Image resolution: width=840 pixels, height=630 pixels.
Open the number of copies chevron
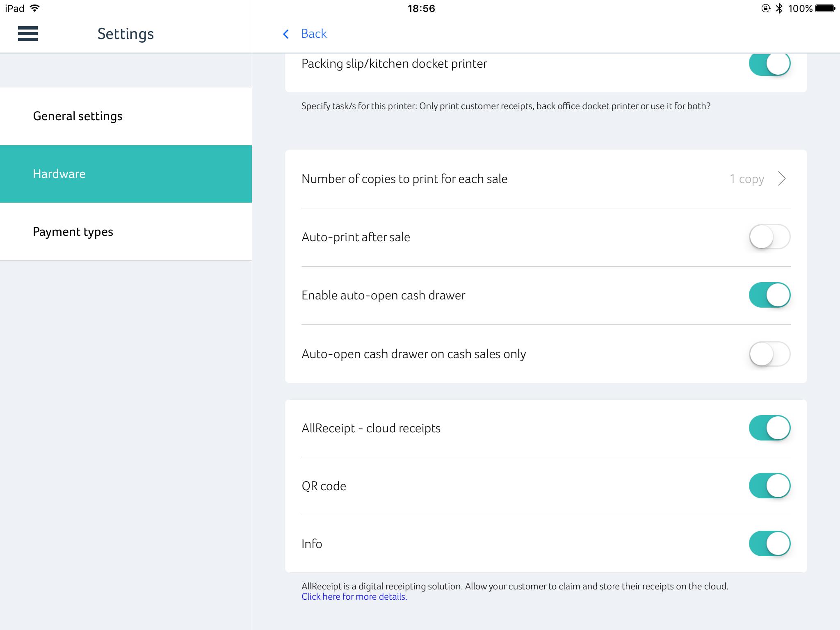782,179
